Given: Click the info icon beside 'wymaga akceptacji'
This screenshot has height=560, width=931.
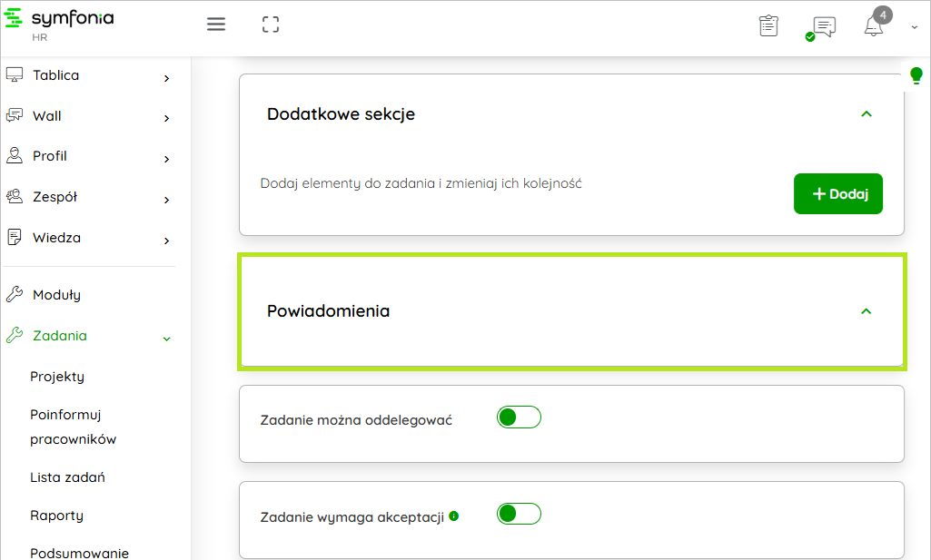Looking at the screenshot, I should coord(454,516).
